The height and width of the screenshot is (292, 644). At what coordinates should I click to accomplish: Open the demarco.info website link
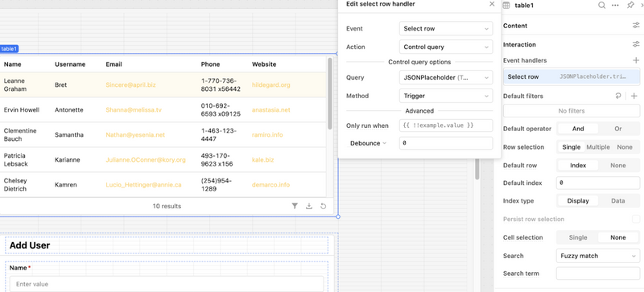[x=270, y=185]
